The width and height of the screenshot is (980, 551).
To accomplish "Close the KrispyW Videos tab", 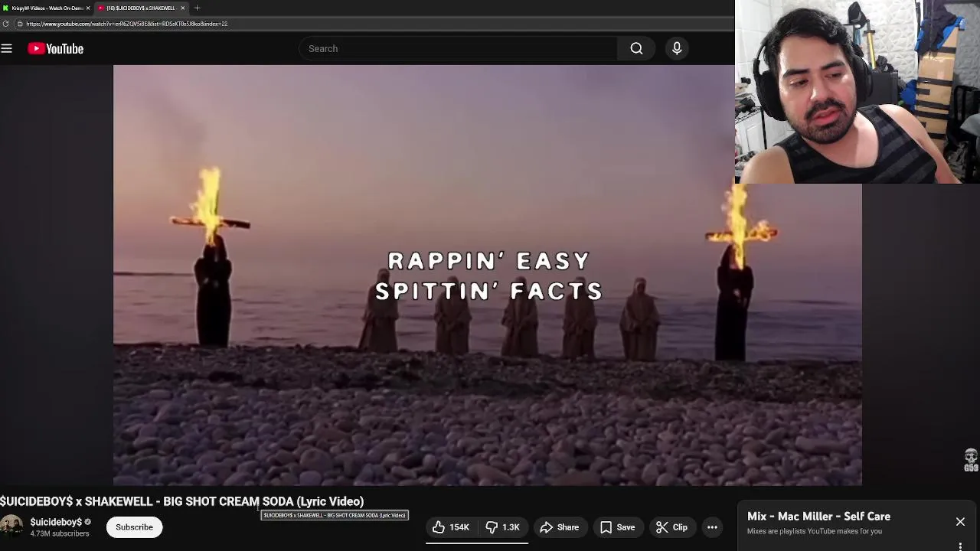I will [x=88, y=8].
